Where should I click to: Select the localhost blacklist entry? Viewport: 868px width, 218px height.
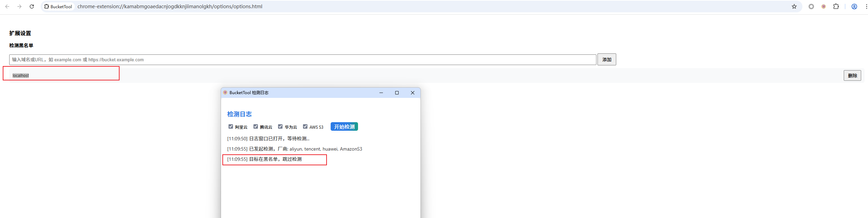(x=21, y=76)
